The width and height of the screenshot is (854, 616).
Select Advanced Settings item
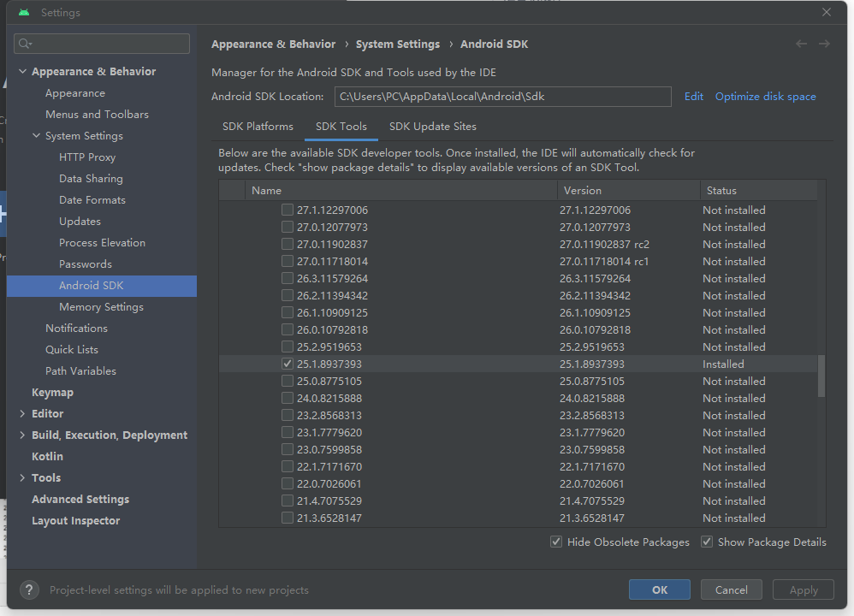coord(80,500)
